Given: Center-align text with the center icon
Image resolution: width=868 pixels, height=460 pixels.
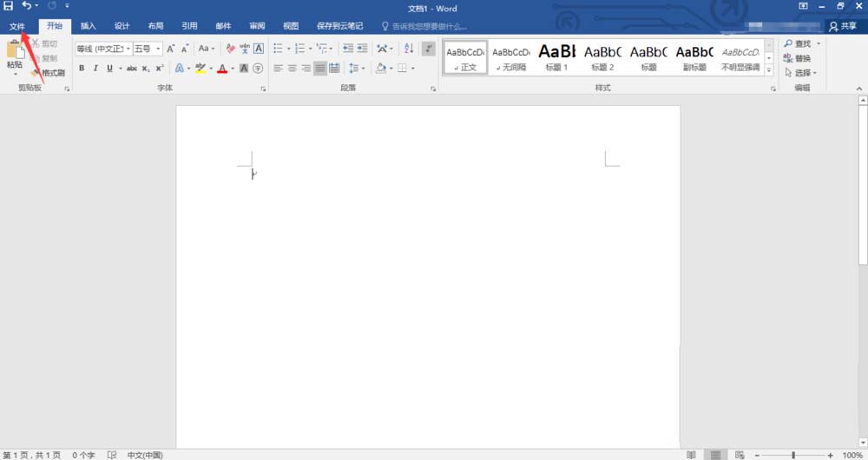Looking at the screenshot, I should pos(293,68).
